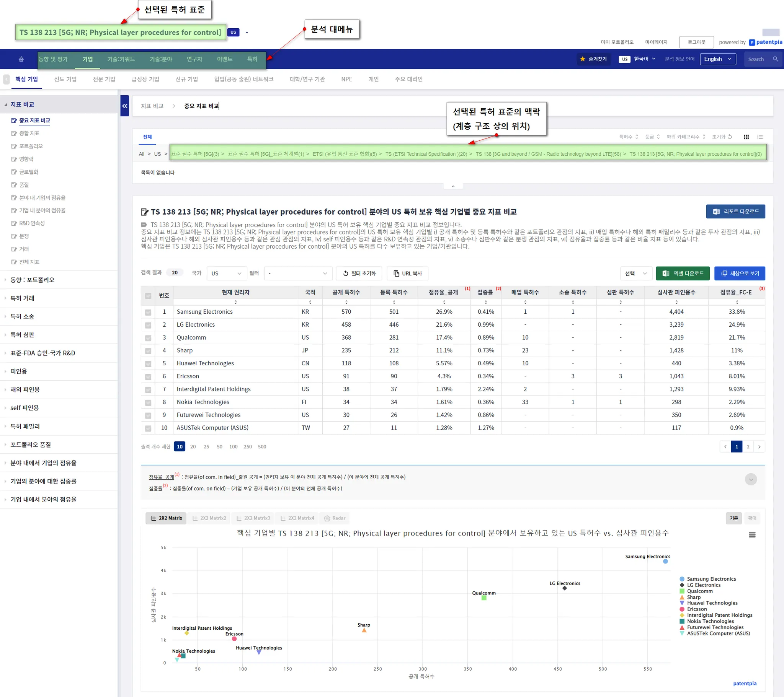Collapse the category panel with up chevron
Image resolution: width=784 pixels, height=697 pixels.
click(453, 186)
